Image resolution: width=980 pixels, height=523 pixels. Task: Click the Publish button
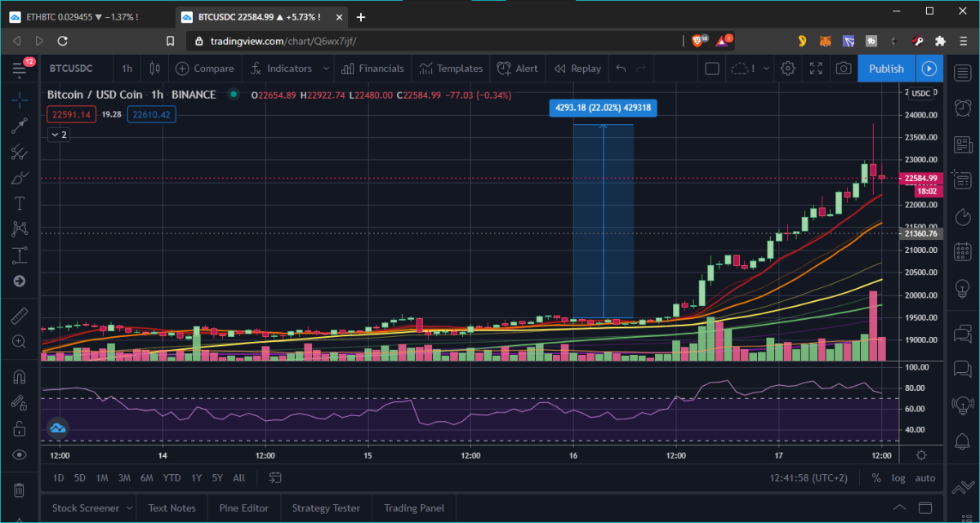tap(886, 69)
